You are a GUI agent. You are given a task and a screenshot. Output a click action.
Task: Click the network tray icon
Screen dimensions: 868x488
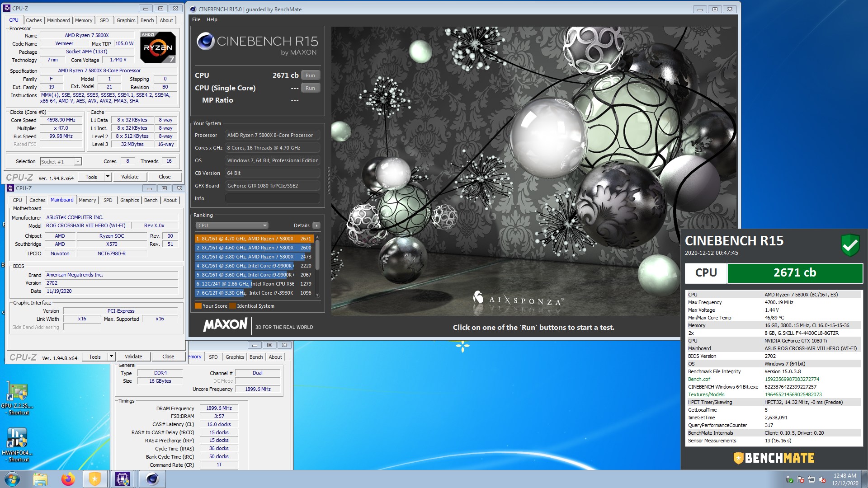pos(811,480)
